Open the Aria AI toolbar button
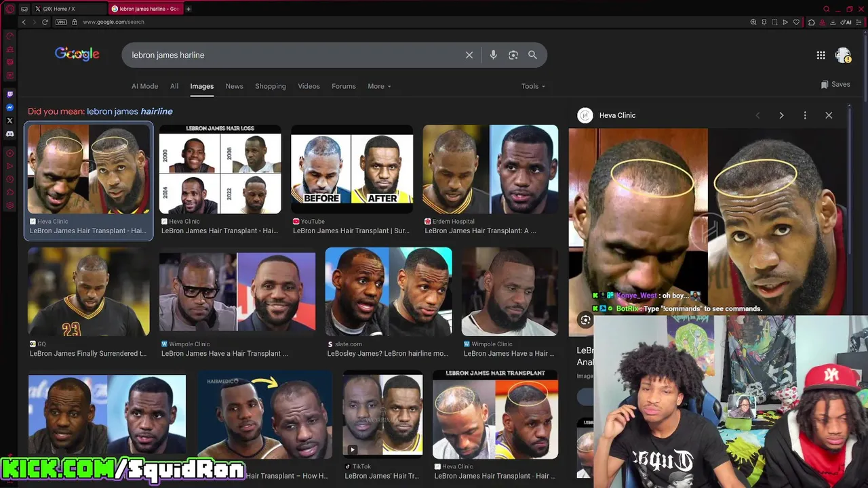This screenshot has width=868, height=488. coord(847,22)
